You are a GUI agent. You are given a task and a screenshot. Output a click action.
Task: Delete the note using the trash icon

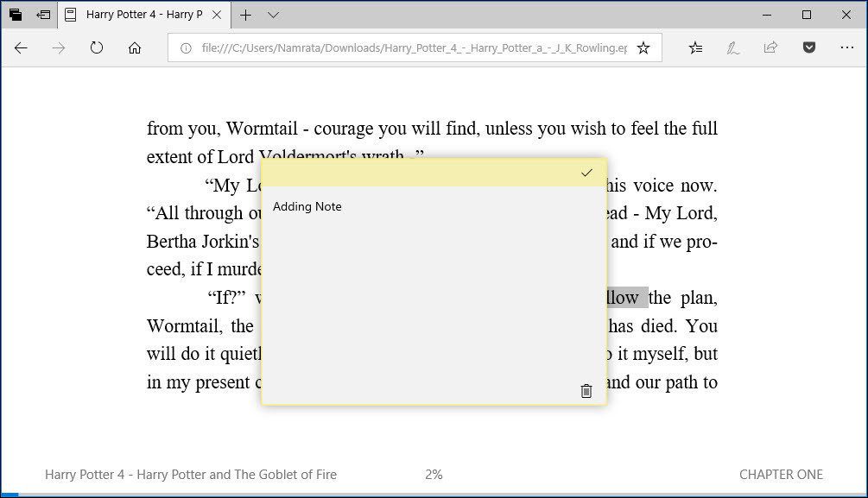point(586,391)
